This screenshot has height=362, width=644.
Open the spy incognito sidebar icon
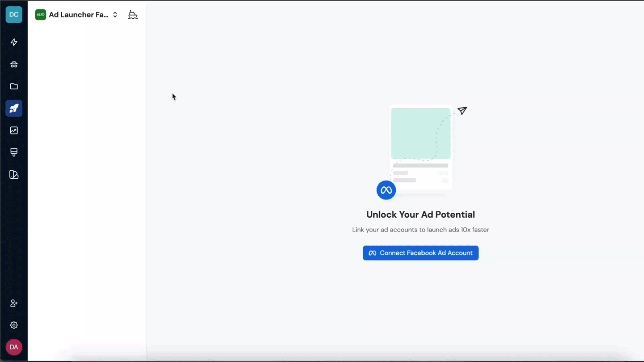[14, 64]
